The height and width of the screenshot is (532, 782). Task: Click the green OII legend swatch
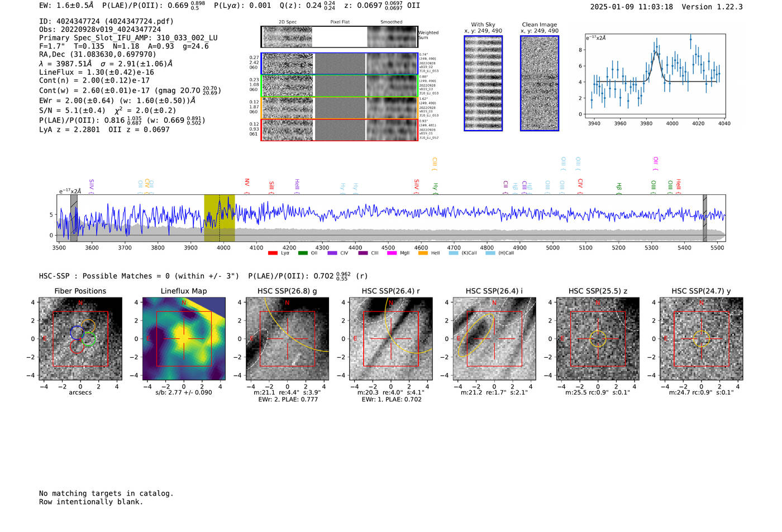(303, 253)
